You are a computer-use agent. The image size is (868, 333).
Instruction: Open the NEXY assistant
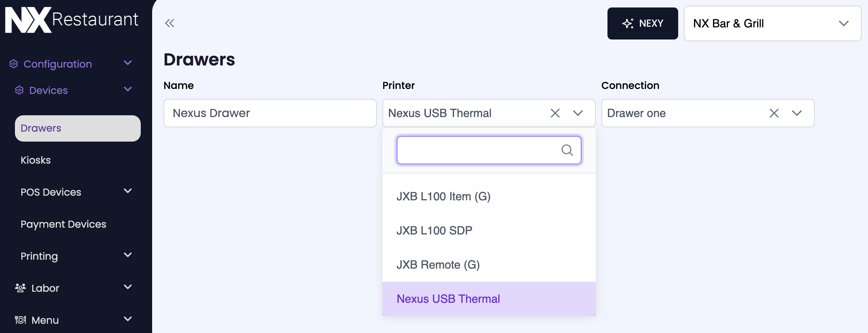tap(642, 23)
